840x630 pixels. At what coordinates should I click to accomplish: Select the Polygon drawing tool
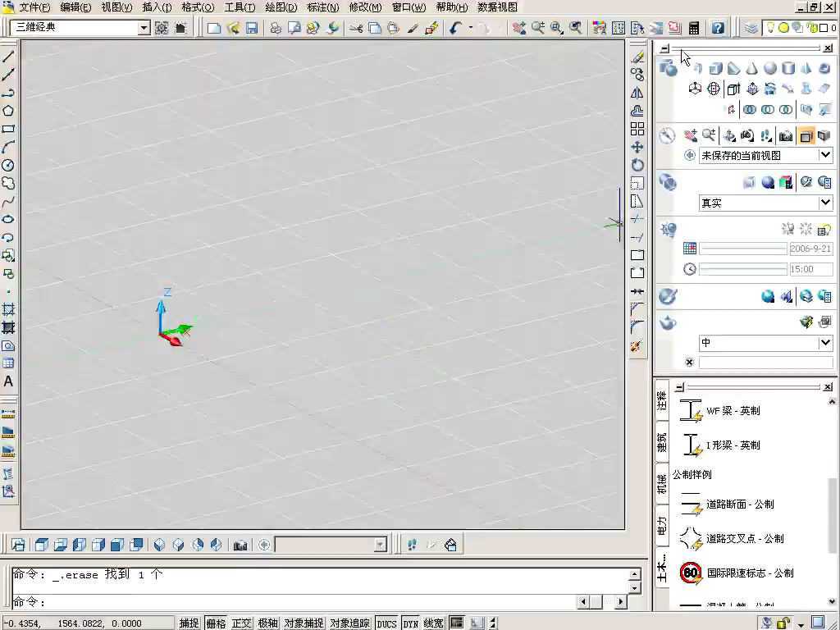(x=8, y=111)
